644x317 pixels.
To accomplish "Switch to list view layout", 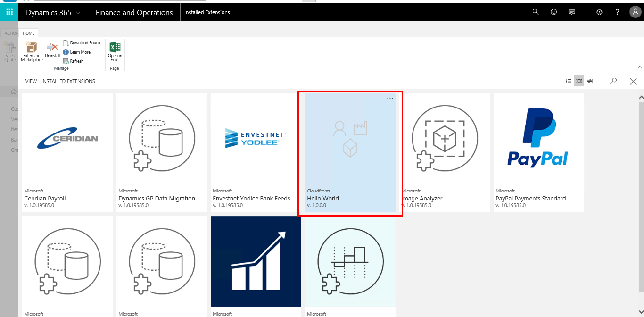I will pyautogui.click(x=569, y=81).
